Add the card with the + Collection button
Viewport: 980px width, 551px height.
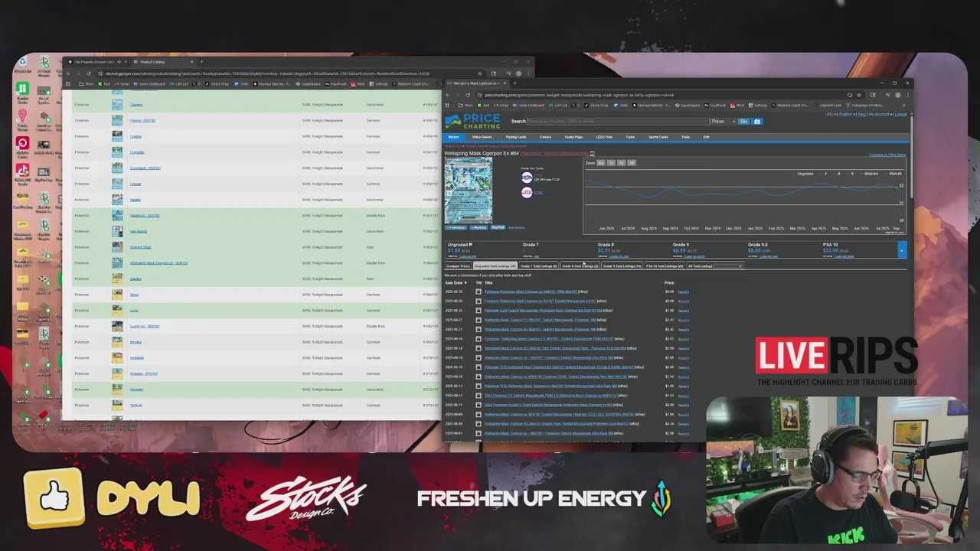click(x=456, y=227)
